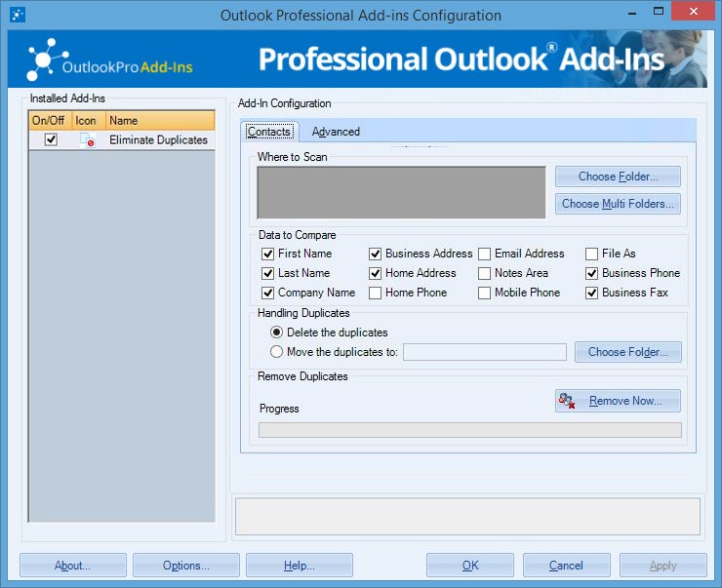722x588 pixels.
Task: Uncheck the First Name checkbox
Action: click(267, 254)
